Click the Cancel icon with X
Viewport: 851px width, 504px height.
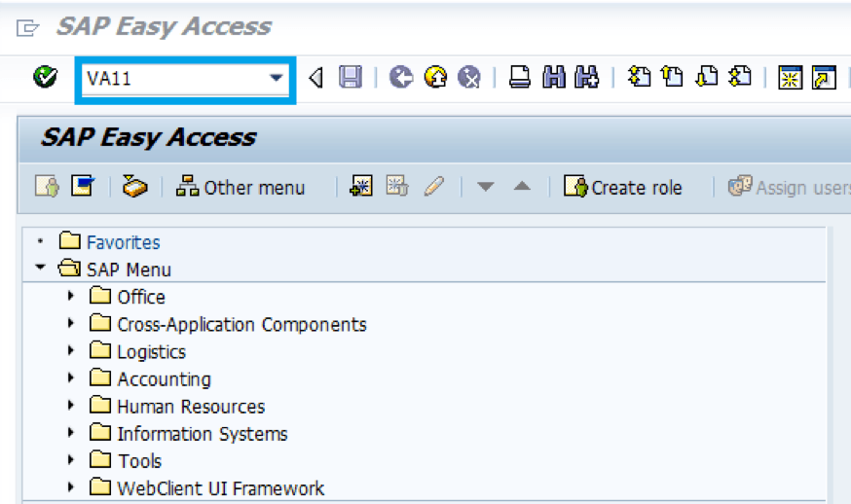click(x=469, y=78)
